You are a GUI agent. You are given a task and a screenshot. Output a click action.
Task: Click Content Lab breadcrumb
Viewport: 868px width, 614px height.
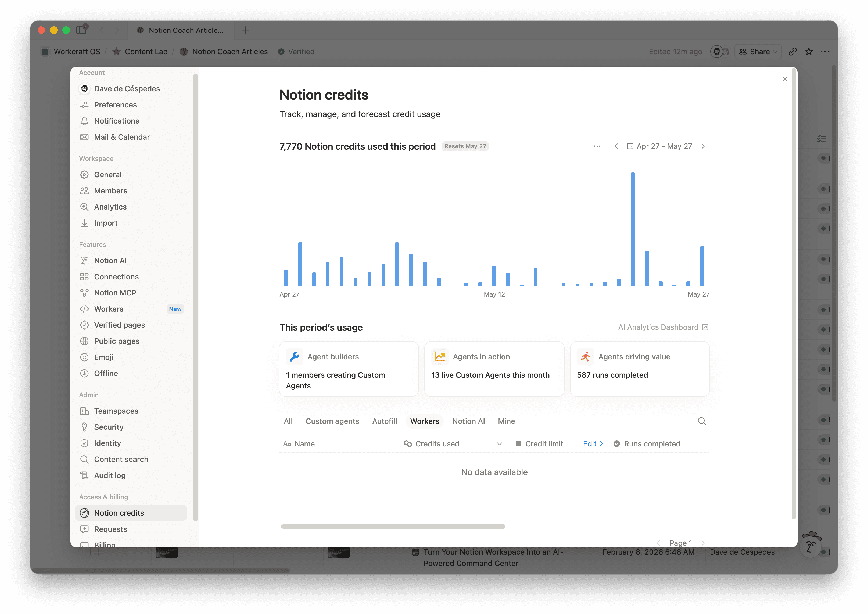tap(140, 52)
